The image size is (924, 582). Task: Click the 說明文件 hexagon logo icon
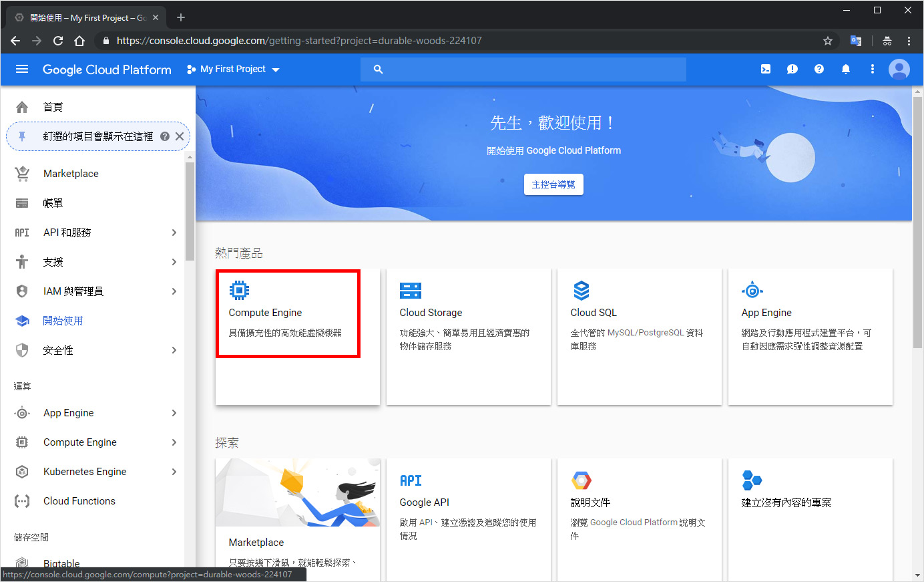[x=582, y=480]
